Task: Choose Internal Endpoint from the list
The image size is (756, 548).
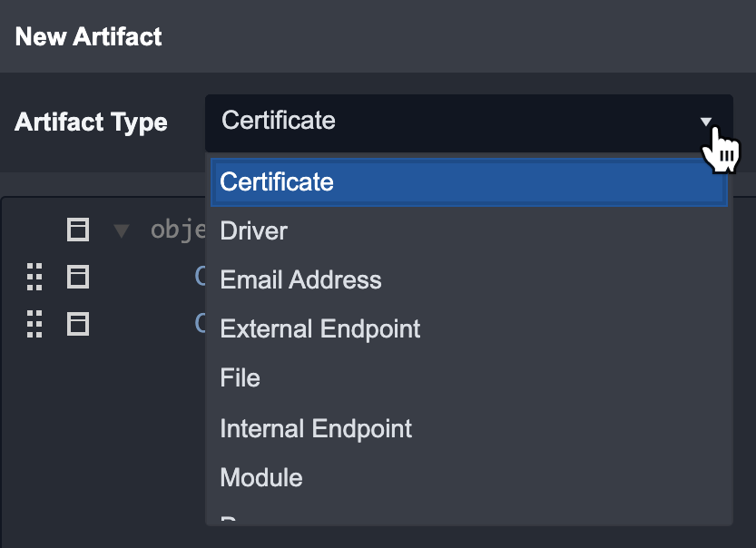Action: point(316,428)
